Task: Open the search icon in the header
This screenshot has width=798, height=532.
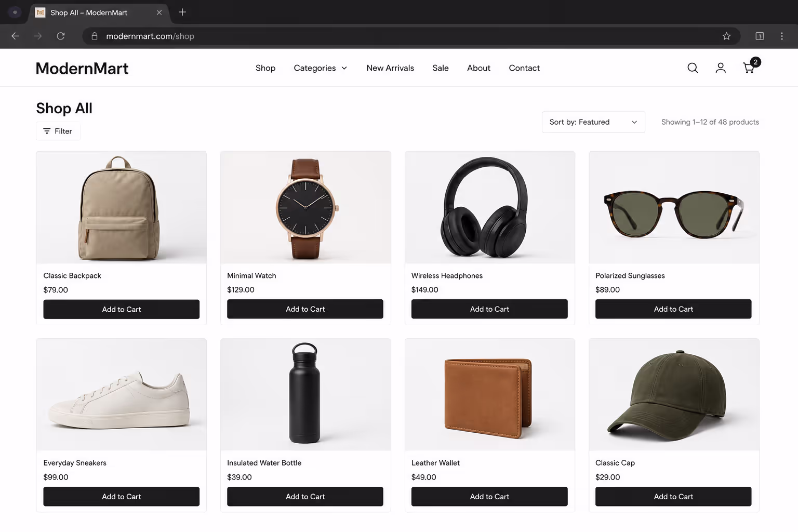Action: point(693,68)
